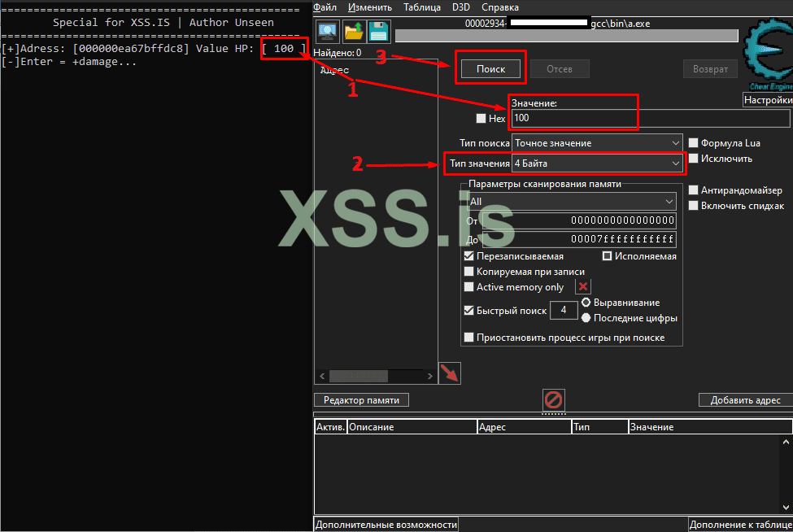Check Приостановить процесс игры при поиске
This screenshot has height=532, width=793.
(x=468, y=338)
